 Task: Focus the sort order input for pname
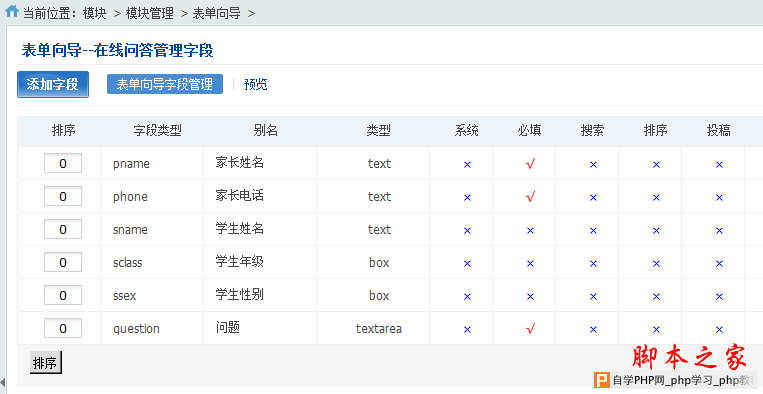click(63, 163)
